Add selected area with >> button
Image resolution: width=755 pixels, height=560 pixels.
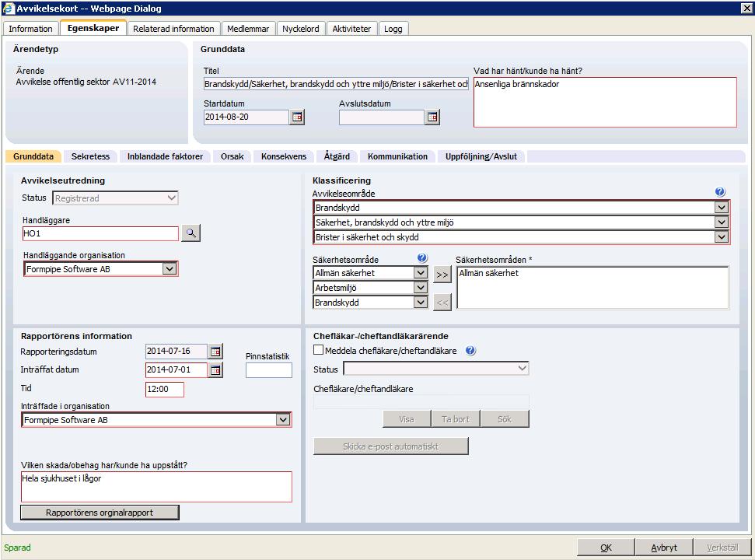442,275
